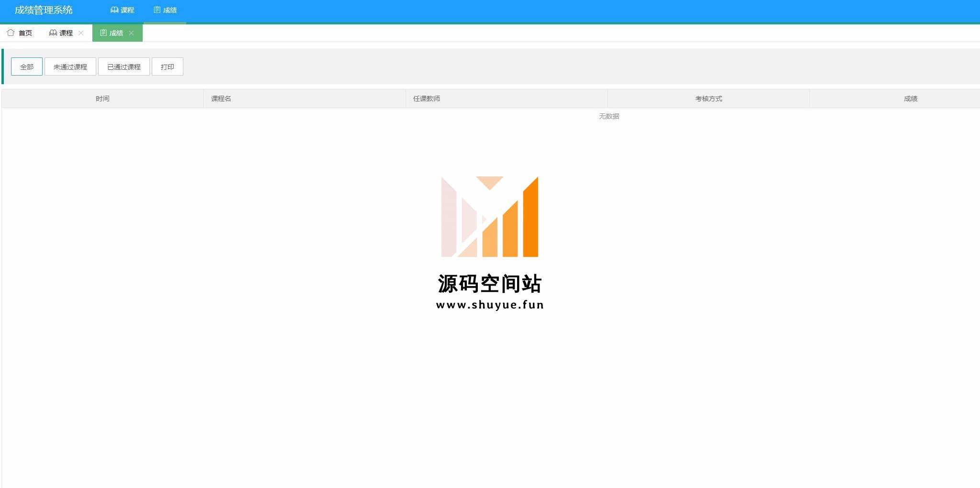This screenshot has height=488, width=980.
Task: Click the 任课教师 column header
Action: (507, 99)
